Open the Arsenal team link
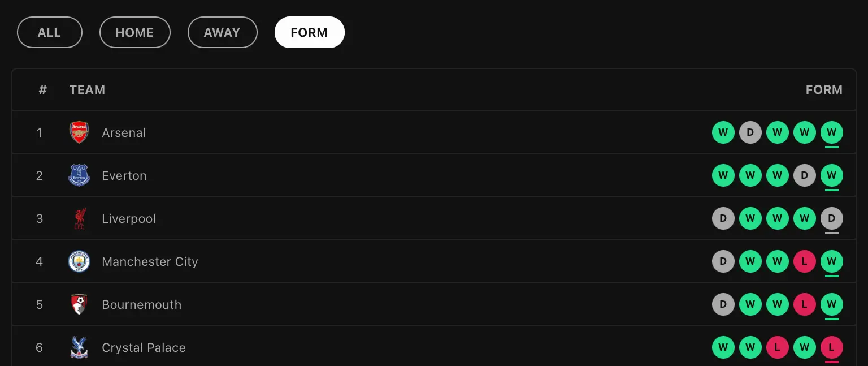The height and width of the screenshot is (366, 868). point(124,132)
